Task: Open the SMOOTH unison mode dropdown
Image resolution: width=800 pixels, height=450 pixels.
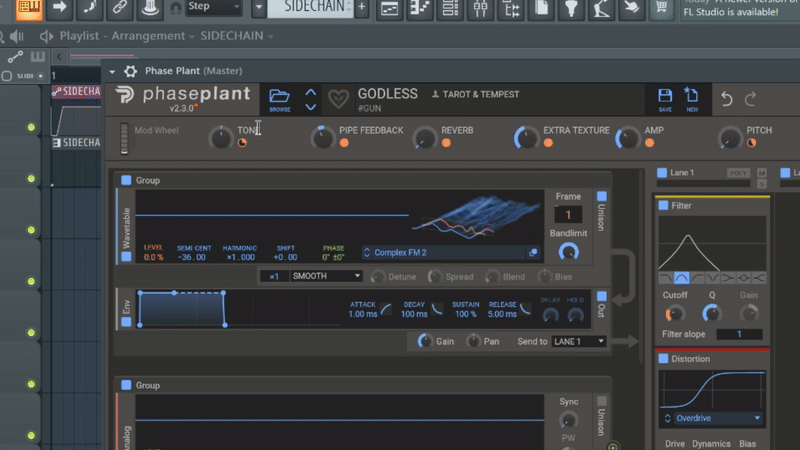Action: [326, 276]
